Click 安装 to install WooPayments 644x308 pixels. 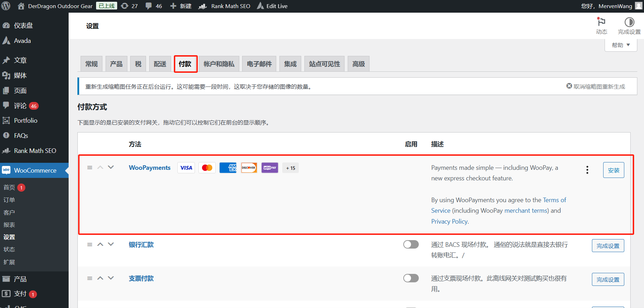(613, 170)
